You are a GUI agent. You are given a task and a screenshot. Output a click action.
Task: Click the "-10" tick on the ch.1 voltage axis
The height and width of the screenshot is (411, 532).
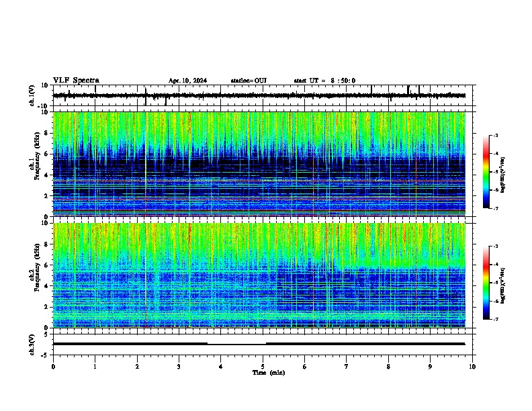tap(44, 106)
